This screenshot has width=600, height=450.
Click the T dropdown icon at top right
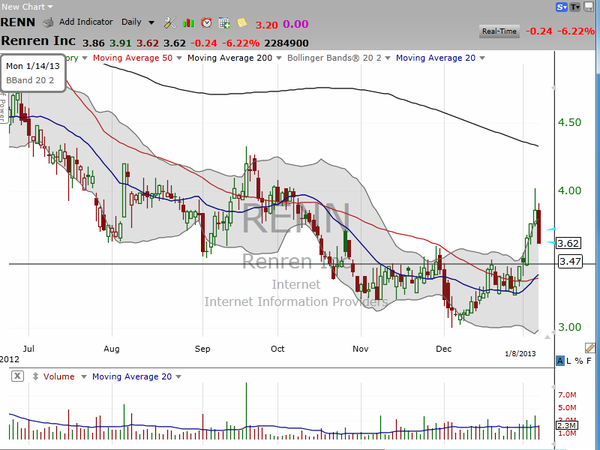[x=575, y=7]
